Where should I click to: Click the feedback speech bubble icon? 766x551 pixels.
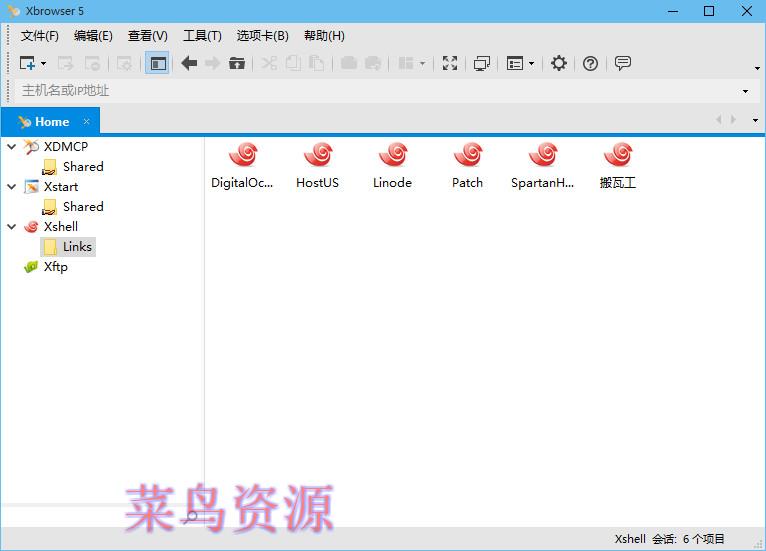coord(623,64)
